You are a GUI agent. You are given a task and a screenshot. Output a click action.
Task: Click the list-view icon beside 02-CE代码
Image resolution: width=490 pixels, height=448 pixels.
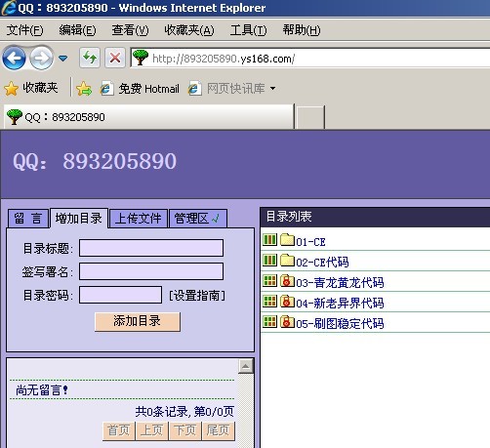269,261
